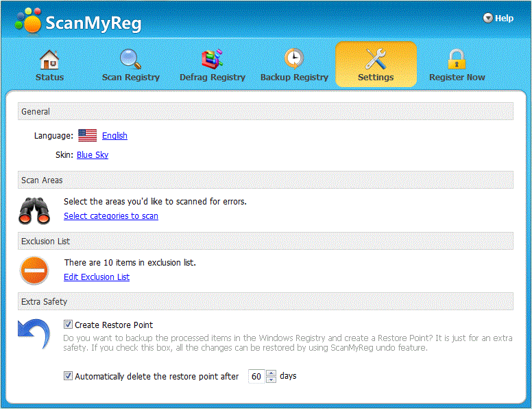The image size is (532, 409).
Task: Decrease days with spinner down arrow
Action: tap(271, 379)
